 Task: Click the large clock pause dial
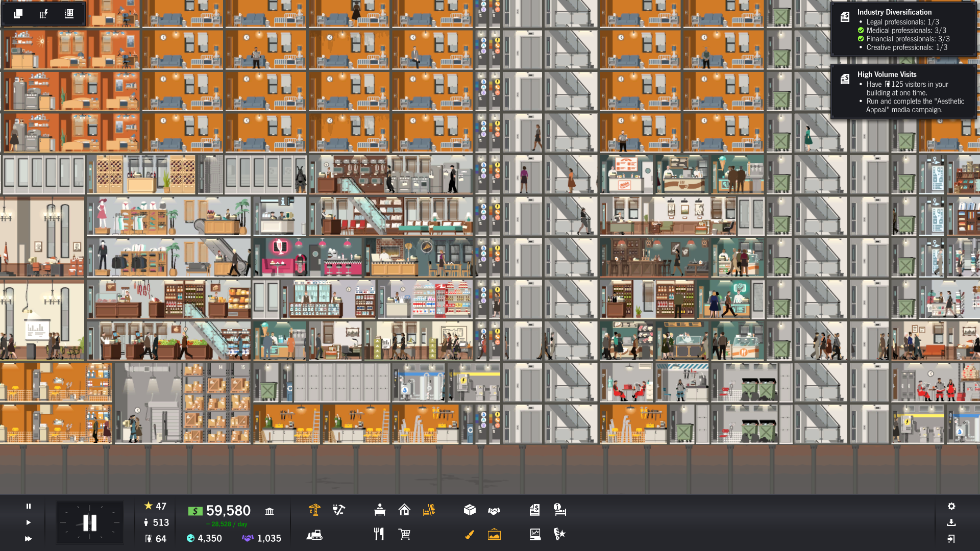tap(90, 522)
